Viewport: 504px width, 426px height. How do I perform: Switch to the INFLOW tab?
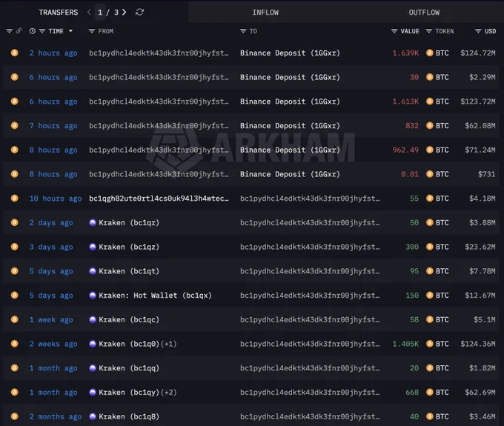pyautogui.click(x=265, y=13)
